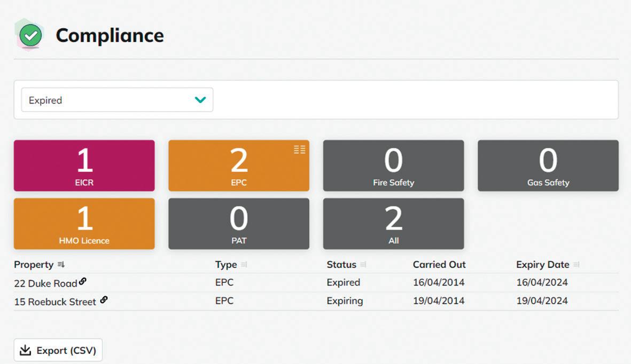
Task: Click the link icon beside 15 Roebuck Street
Action: point(104,299)
